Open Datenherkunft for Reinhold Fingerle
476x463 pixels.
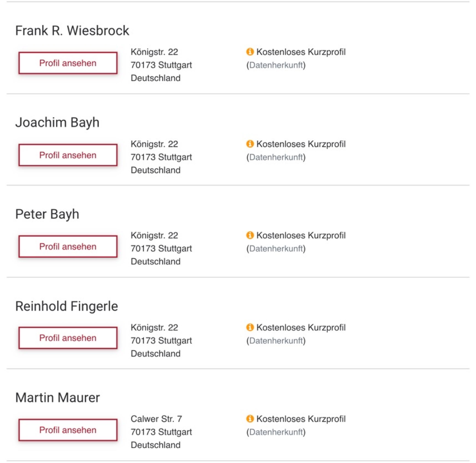click(276, 341)
